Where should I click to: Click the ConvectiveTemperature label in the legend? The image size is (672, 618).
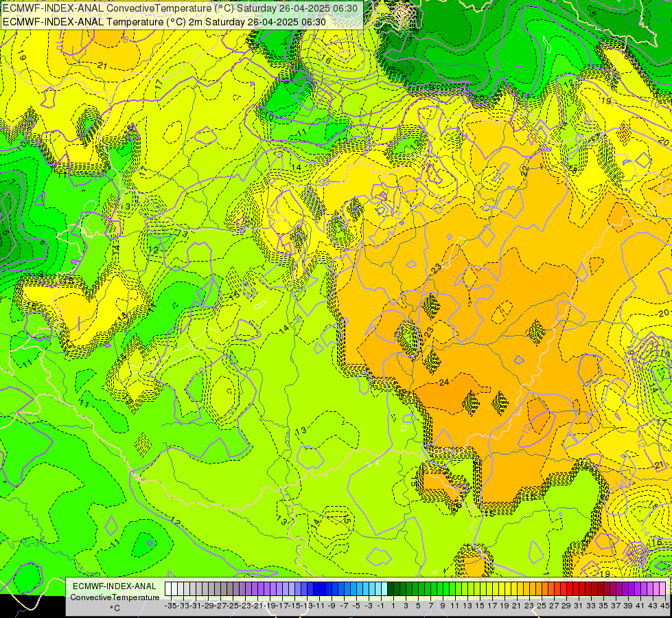pyautogui.click(x=115, y=597)
